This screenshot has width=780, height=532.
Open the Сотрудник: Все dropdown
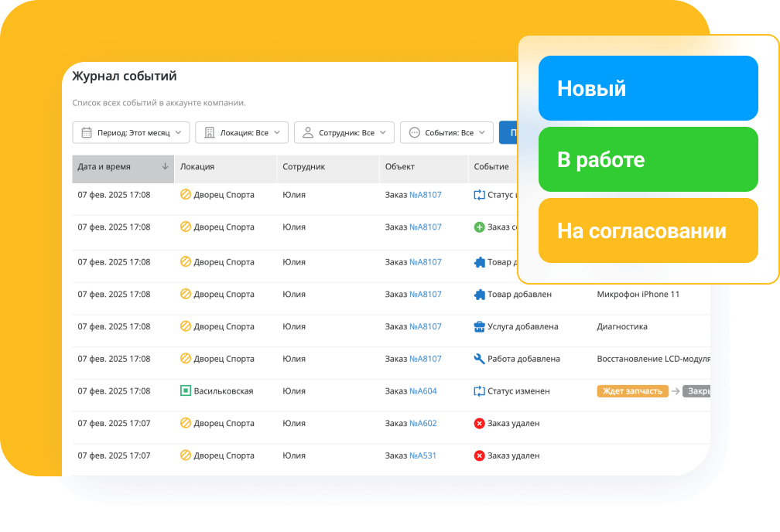(x=344, y=132)
